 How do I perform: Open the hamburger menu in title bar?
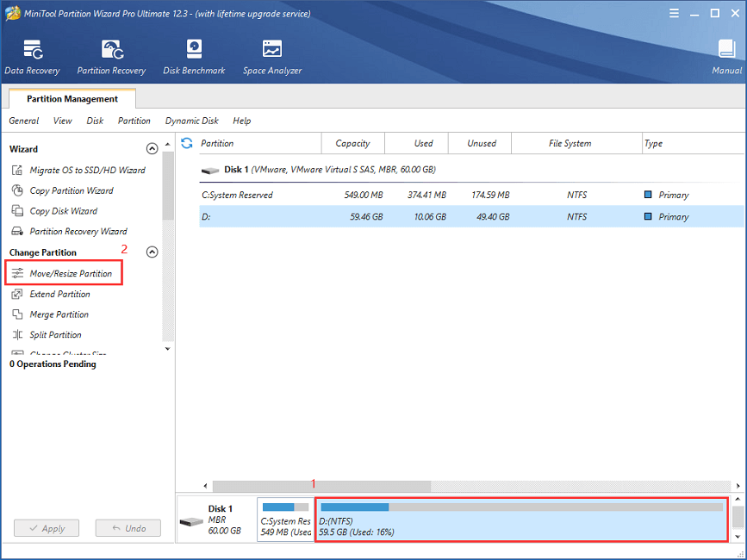(x=674, y=13)
